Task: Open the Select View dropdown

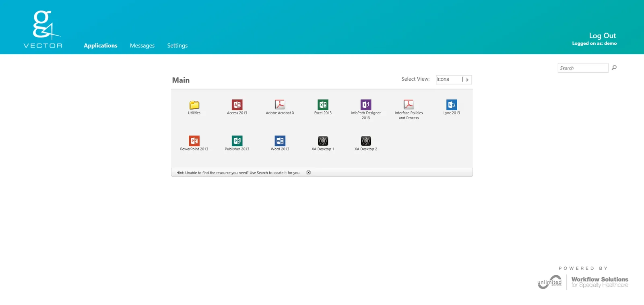Action: [x=454, y=80]
